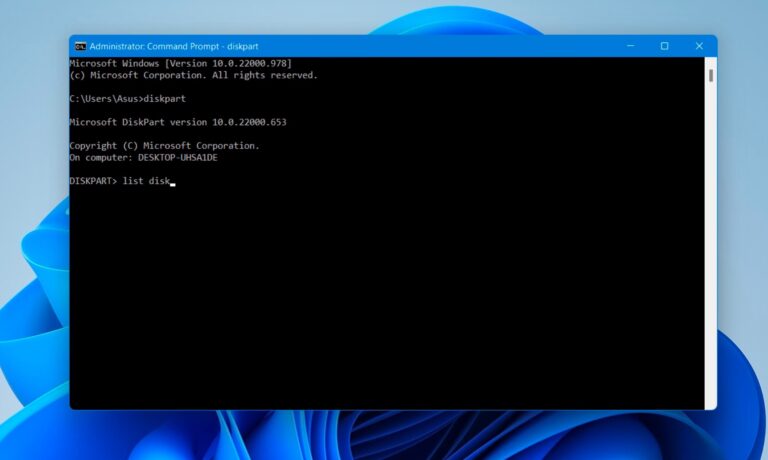Click scrollbar track below the thumb
The height and width of the screenshot is (460, 768).
[x=710, y=250]
